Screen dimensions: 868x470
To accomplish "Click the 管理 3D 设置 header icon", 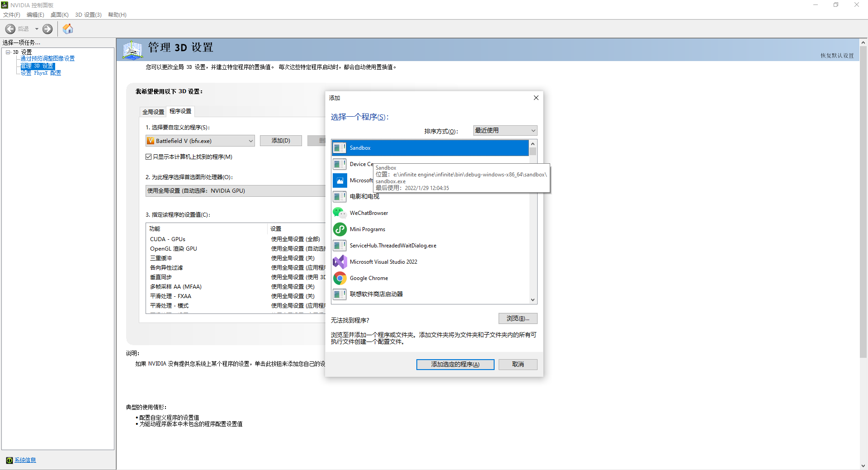I will pyautogui.click(x=132, y=50).
